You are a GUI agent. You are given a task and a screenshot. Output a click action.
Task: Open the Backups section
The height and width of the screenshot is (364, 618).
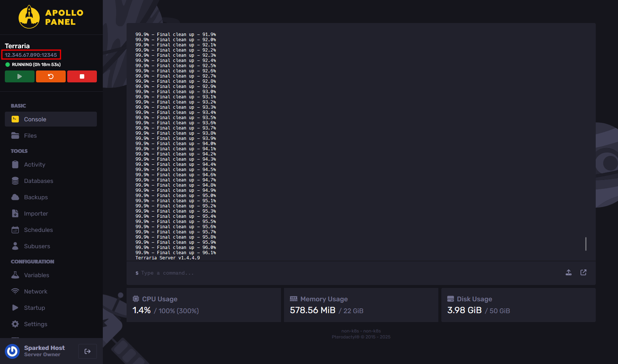(x=51, y=197)
